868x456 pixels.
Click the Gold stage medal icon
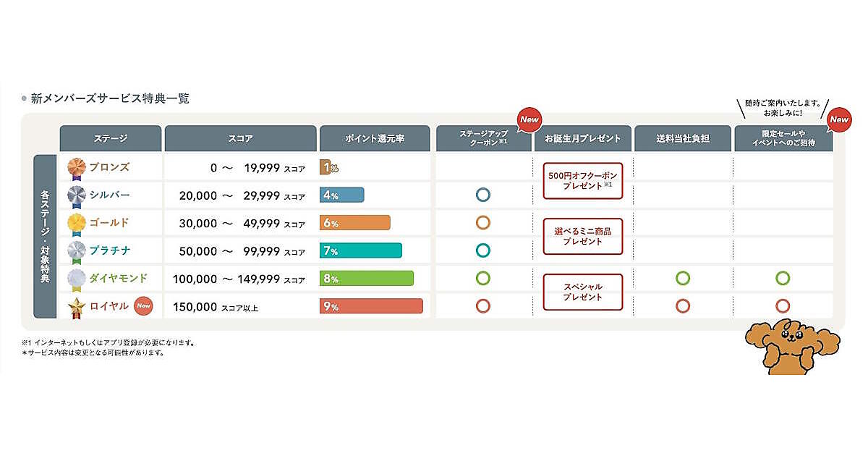pyautogui.click(x=77, y=223)
